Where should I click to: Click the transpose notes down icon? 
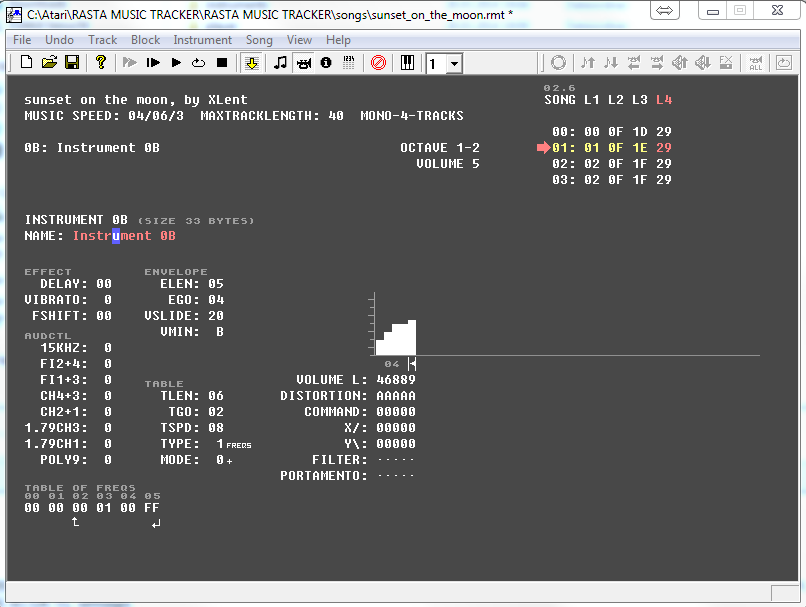point(611,63)
